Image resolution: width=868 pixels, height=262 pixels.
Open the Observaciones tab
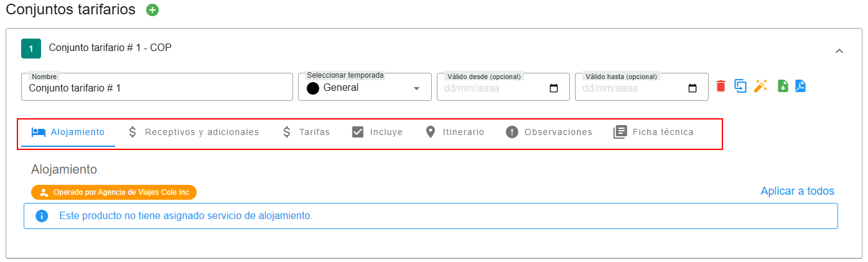pos(549,132)
